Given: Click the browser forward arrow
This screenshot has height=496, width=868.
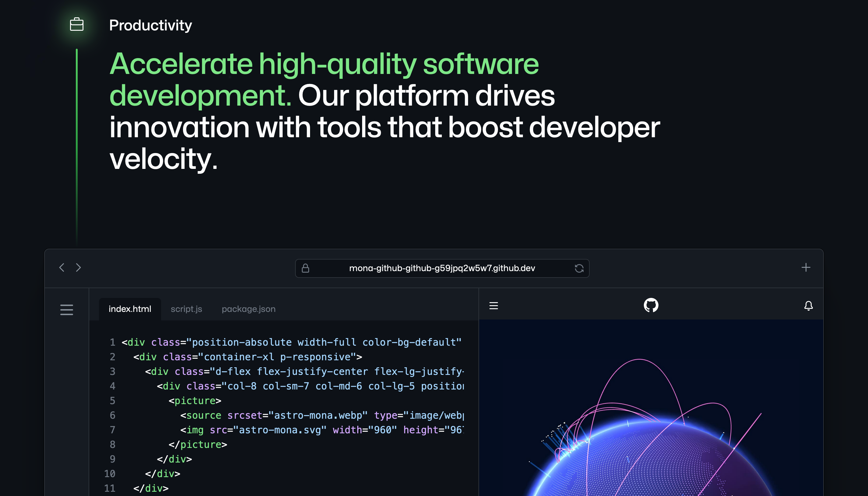Looking at the screenshot, I should tap(78, 267).
